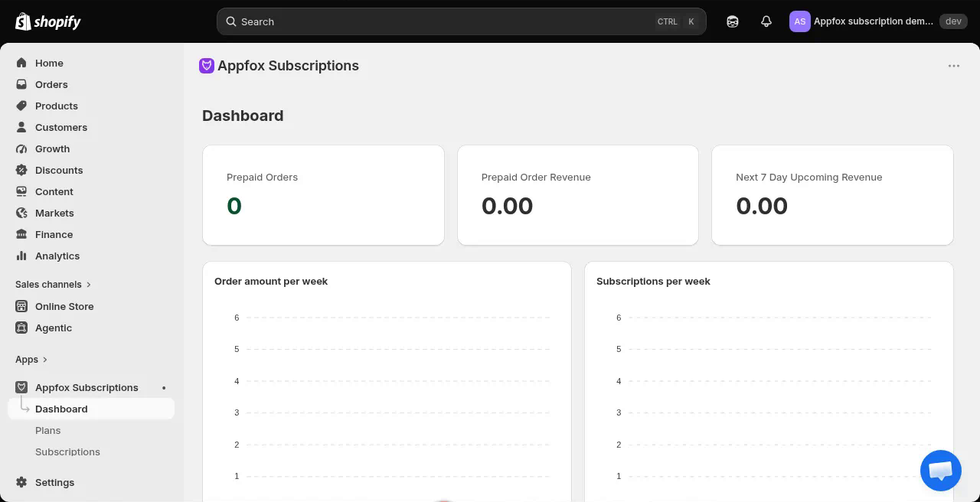Click the pin dot beside Appfox Subscriptions
Viewport: 980px width, 502px height.
click(x=164, y=388)
